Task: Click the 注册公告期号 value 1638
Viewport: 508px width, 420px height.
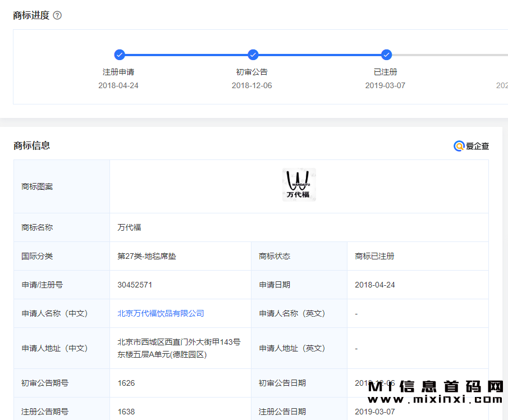Action: pyautogui.click(x=126, y=412)
